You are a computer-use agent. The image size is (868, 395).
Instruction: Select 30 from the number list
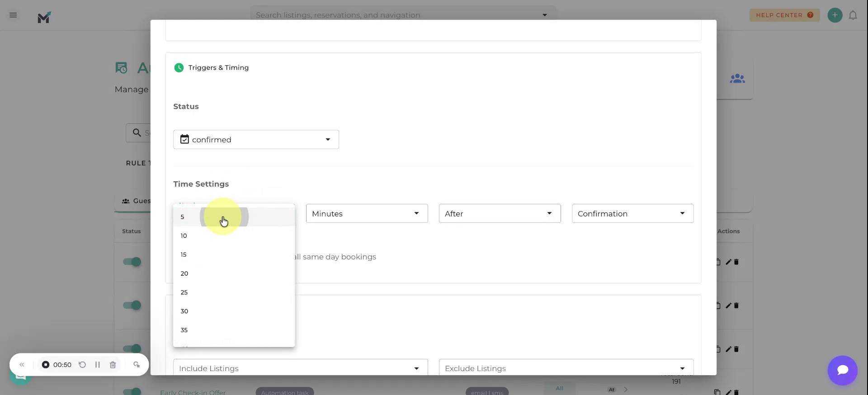click(234, 311)
